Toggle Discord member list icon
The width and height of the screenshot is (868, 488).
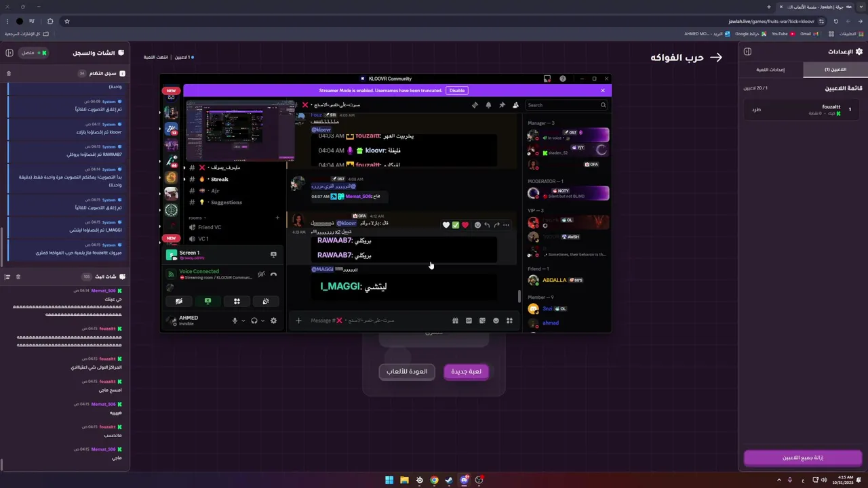coord(515,105)
